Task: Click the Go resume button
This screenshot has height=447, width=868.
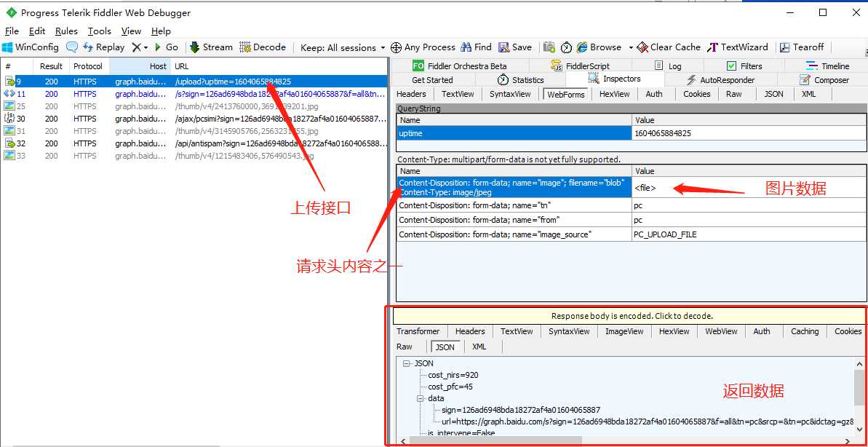Action: coord(166,47)
